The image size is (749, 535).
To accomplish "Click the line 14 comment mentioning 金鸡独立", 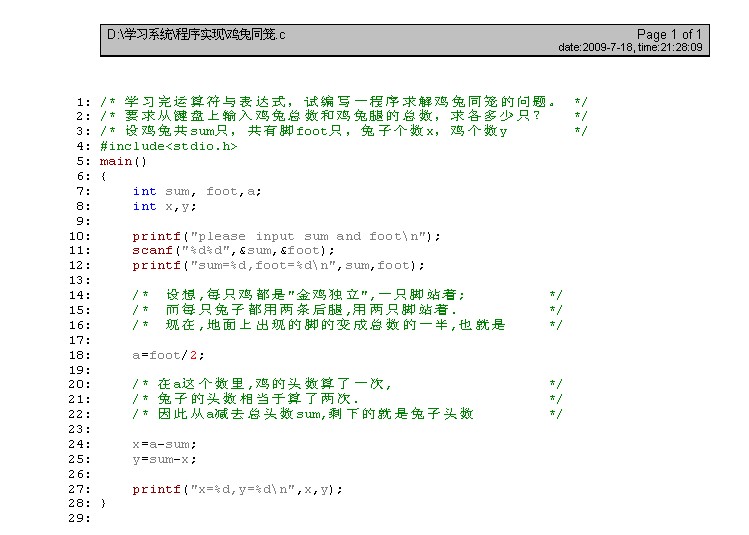I will [x=347, y=295].
